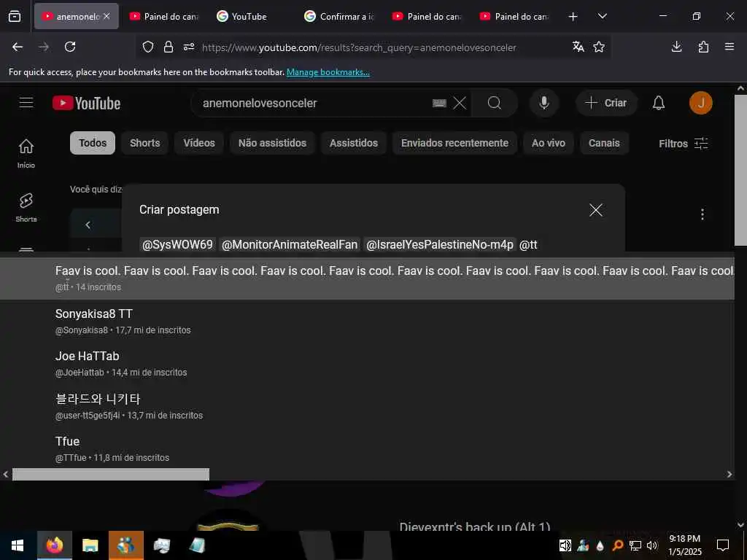Close the anemonelovesonceler tab
The height and width of the screenshot is (560, 747).
pyautogui.click(x=107, y=16)
